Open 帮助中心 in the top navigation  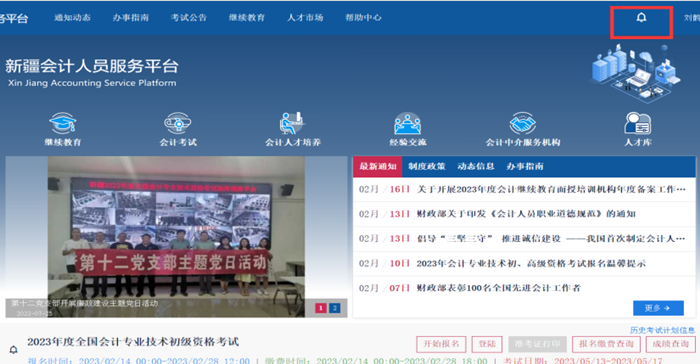[x=363, y=18]
